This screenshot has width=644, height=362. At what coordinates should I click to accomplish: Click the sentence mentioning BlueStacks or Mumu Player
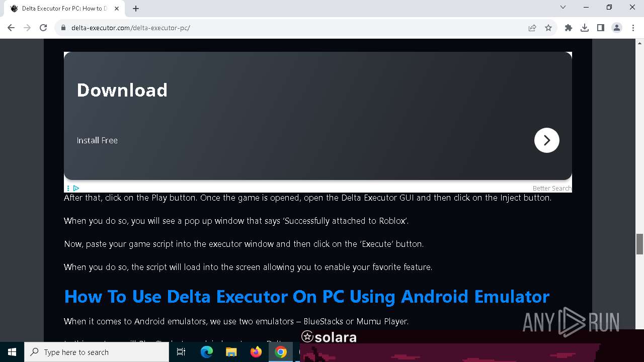(236, 321)
